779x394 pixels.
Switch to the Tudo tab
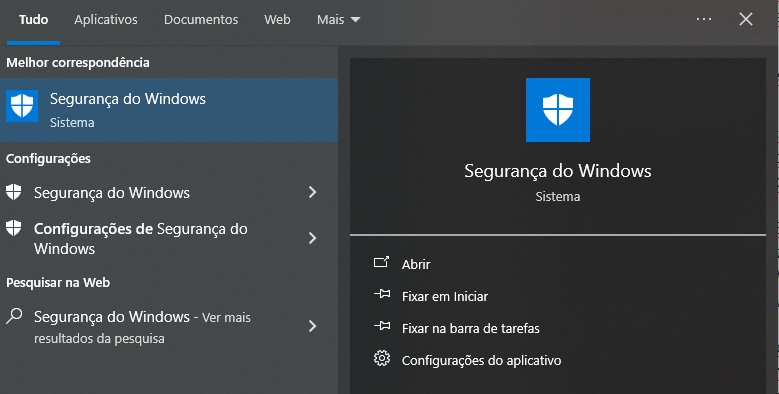click(33, 20)
